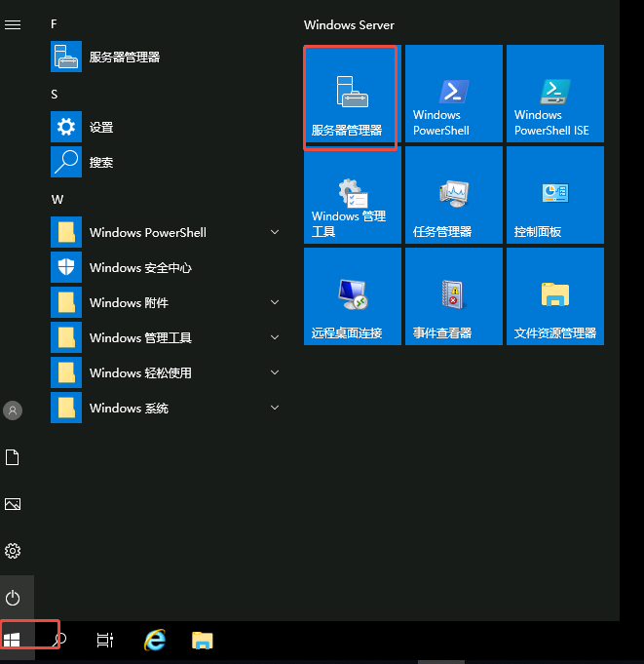Open the 控制面板 tile

[x=555, y=195]
